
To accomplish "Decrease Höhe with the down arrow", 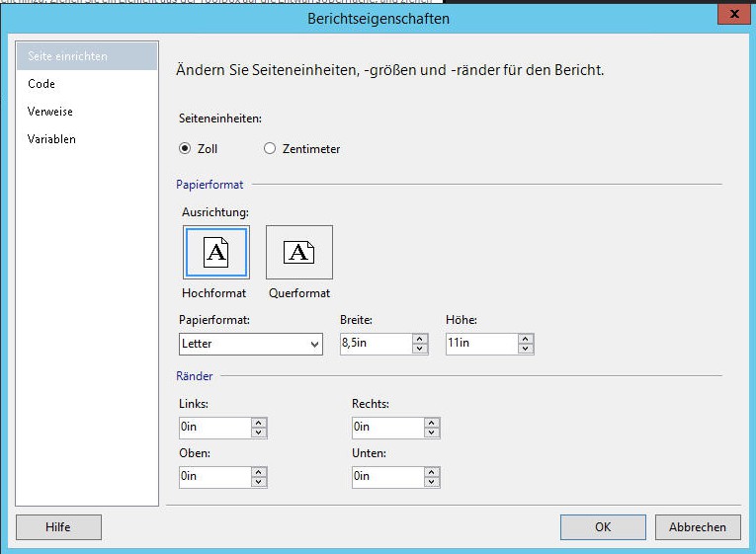I will point(526,349).
